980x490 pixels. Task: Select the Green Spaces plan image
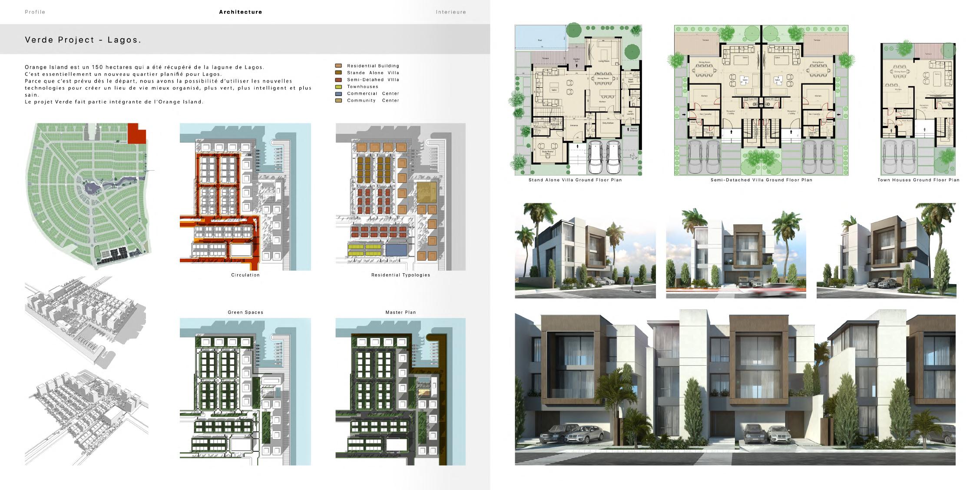click(x=245, y=391)
